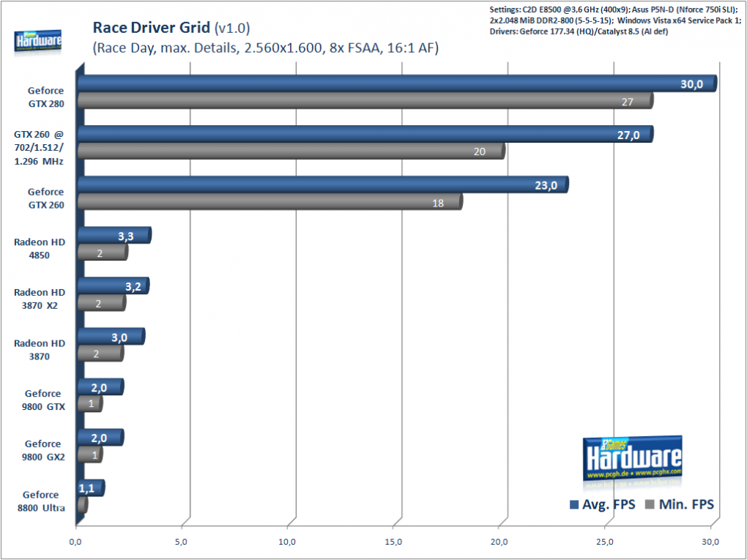Image resolution: width=747 pixels, height=560 pixels.
Task: Click the Geforce GTX 280 min bar 27
Action: click(x=365, y=100)
